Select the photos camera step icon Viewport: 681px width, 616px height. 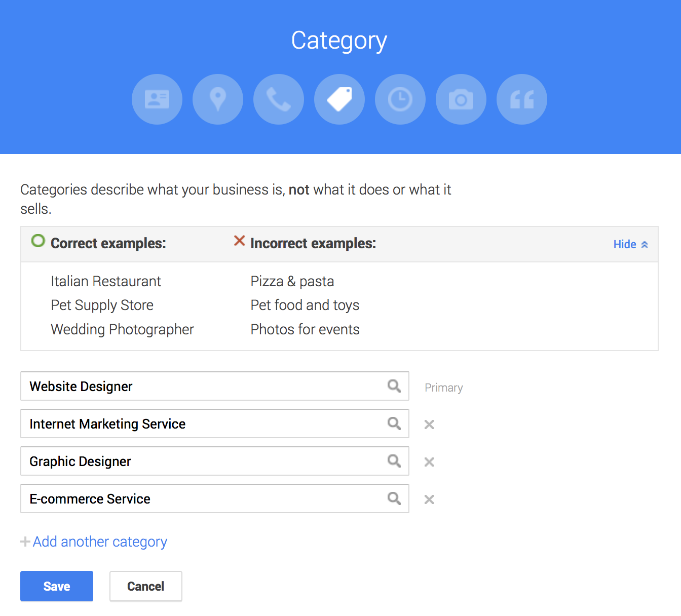point(461,99)
